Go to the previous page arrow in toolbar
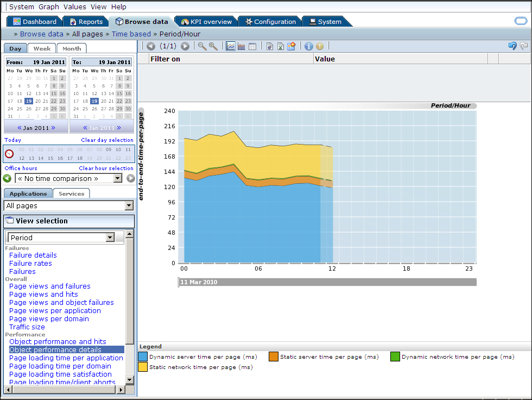 pyautogui.click(x=151, y=46)
